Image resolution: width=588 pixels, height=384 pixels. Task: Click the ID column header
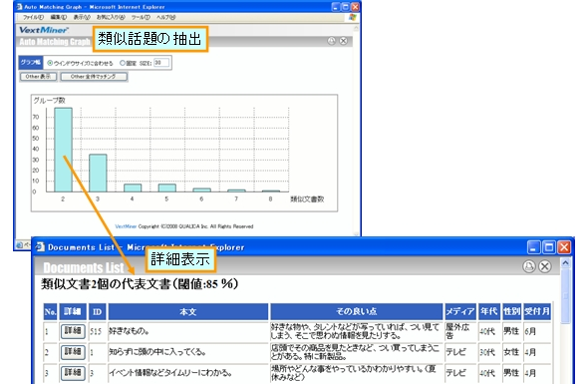[x=97, y=311]
